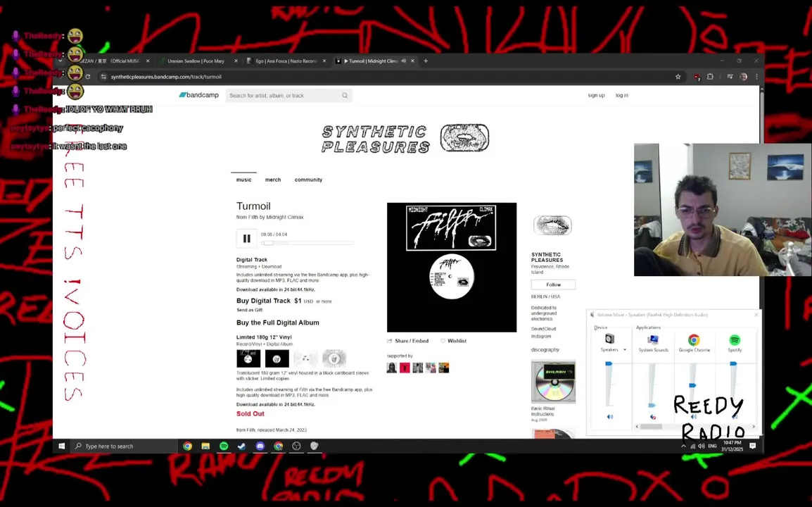The width and height of the screenshot is (812, 507).
Task: Open the site information icon beside the URL
Action: 103,77
